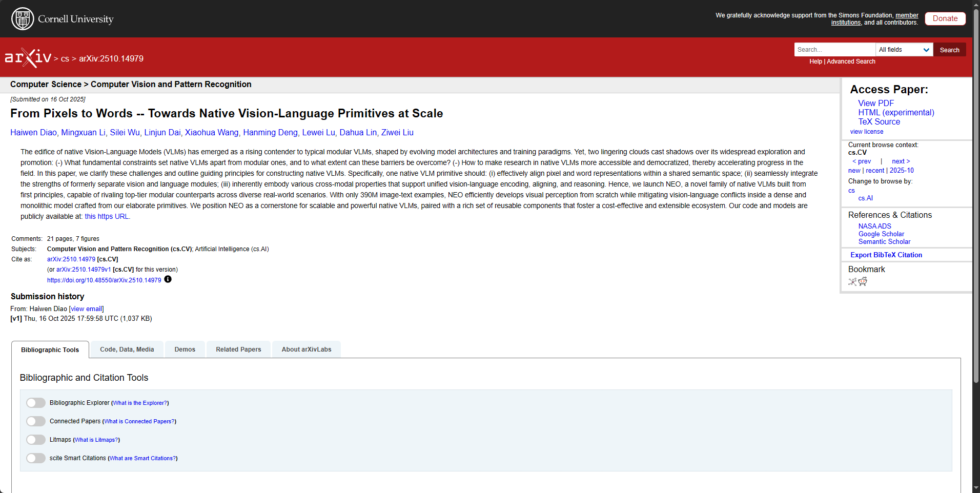The image size is (980, 493).
Task: Switch on the Litmaps toggle
Action: [x=36, y=440]
